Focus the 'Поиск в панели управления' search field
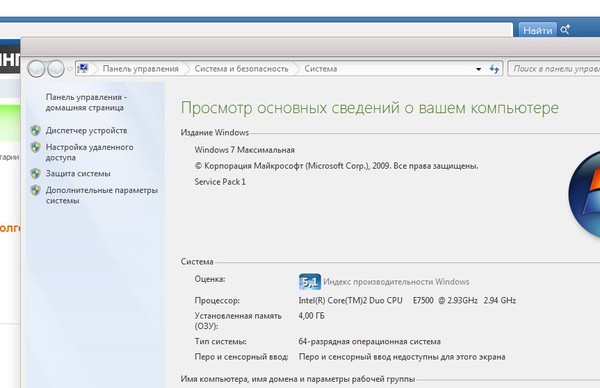This screenshot has width=600, height=388. pos(554,69)
